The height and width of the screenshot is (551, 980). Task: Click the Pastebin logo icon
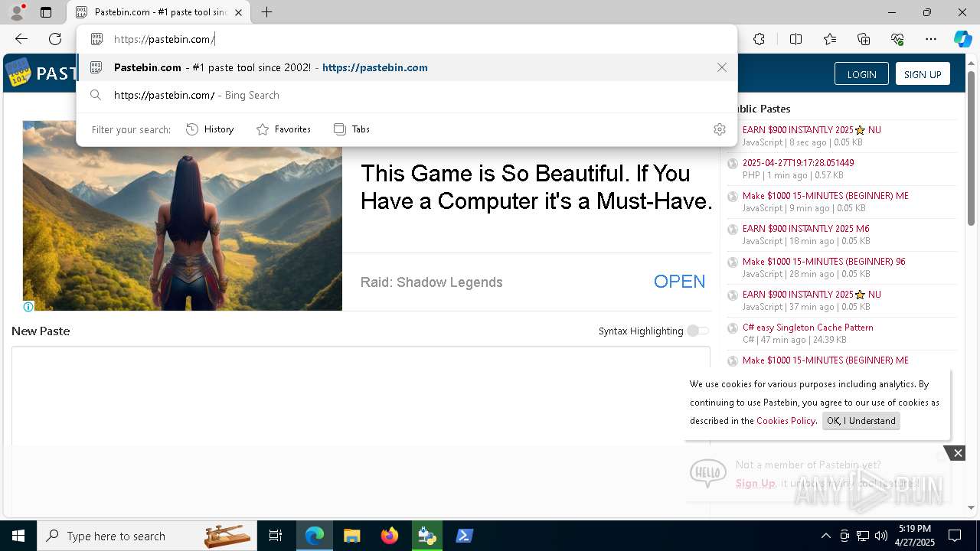18,73
